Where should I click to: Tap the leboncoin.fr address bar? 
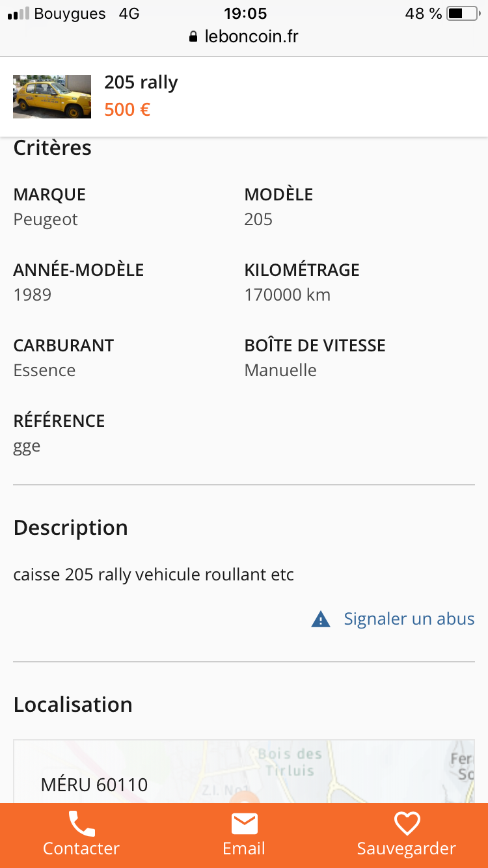(251, 37)
